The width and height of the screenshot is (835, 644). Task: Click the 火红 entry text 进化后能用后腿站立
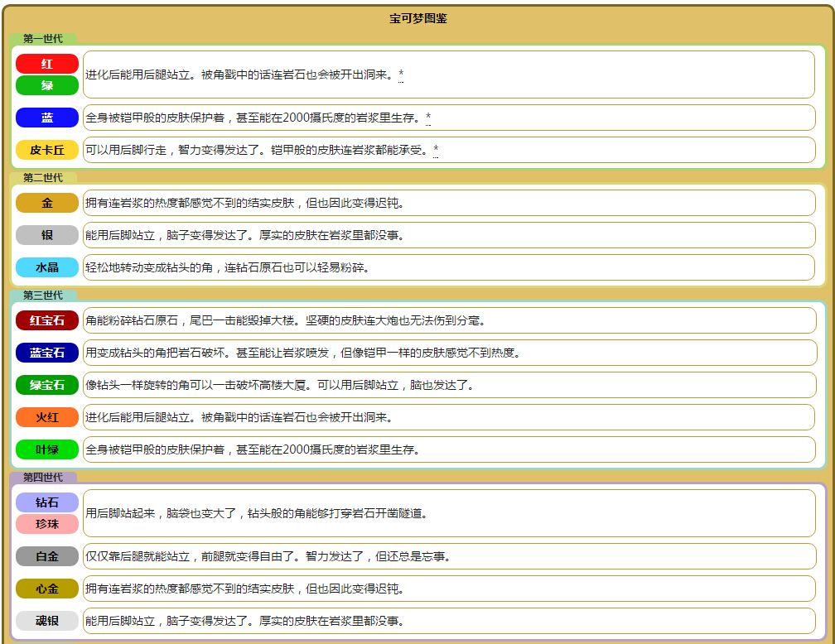tap(239, 417)
